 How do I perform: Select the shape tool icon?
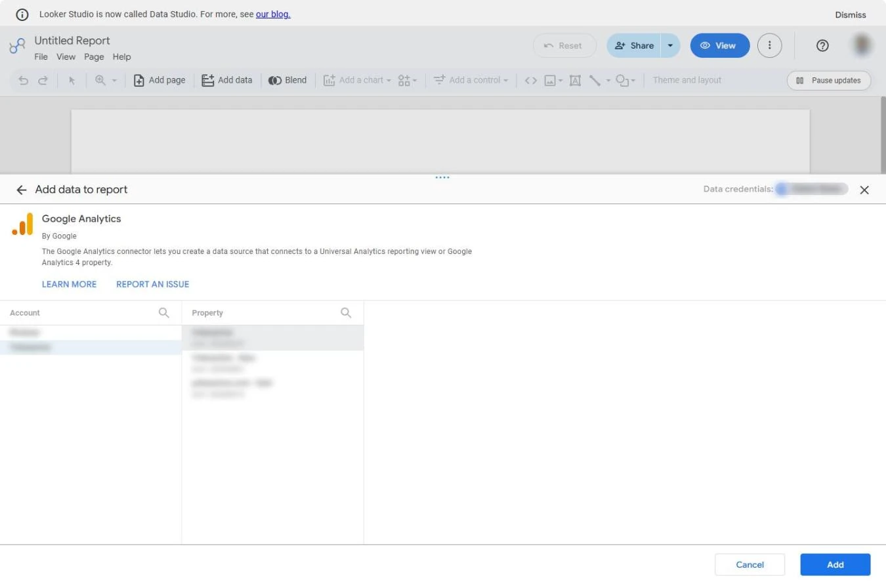(x=622, y=80)
